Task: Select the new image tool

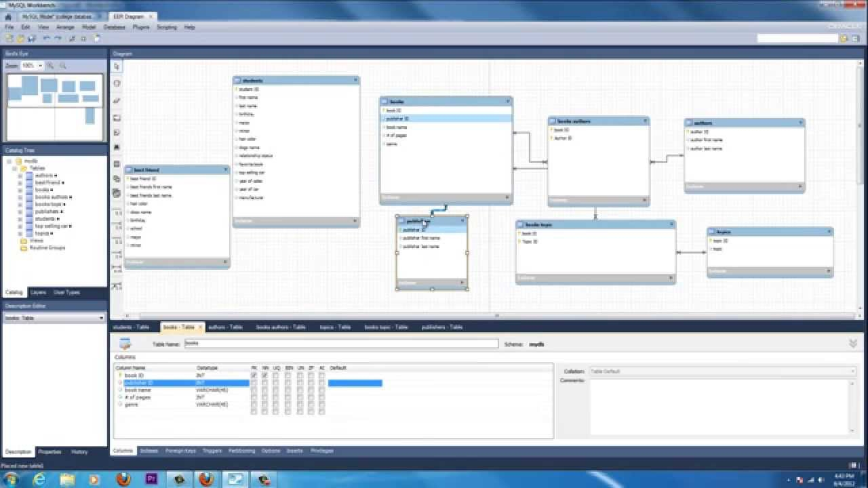Action: (117, 147)
